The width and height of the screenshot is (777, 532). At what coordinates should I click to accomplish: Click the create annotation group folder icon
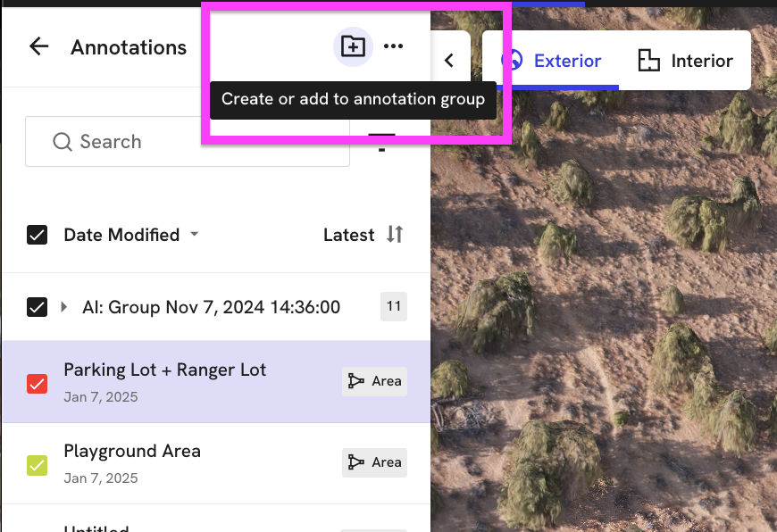click(353, 46)
